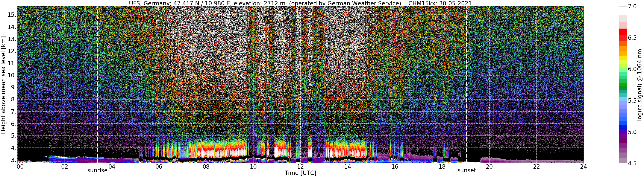
Task: Click the 08 tick label on the time axis
Action: pos(206,166)
